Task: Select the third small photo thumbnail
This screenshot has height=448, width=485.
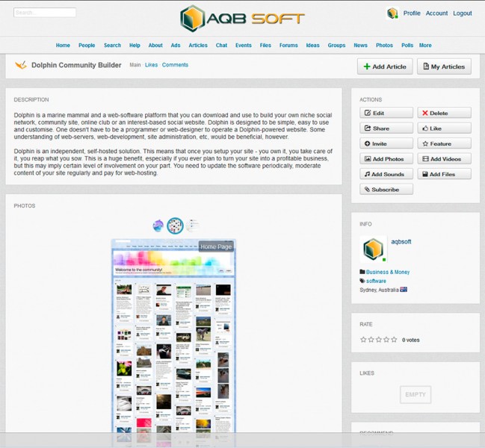Action: 192,225
